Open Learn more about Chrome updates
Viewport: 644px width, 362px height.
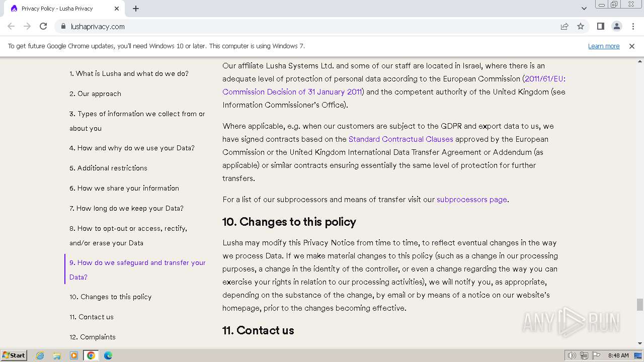604,46
